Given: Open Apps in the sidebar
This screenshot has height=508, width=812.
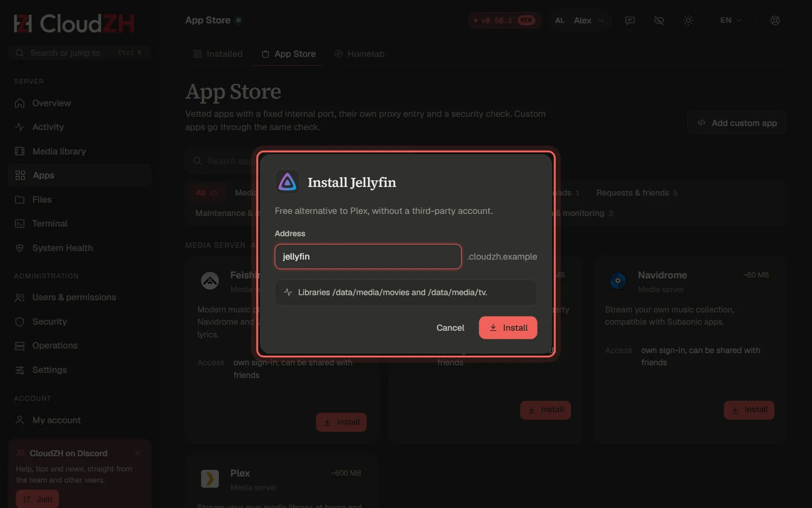Looking at the screenshot, I should point(80,175).
